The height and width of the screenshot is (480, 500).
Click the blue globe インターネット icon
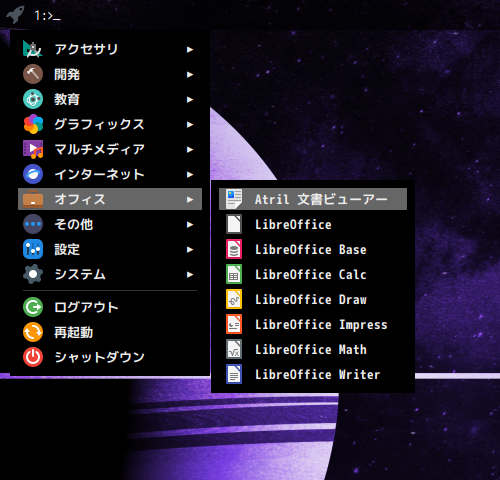pos(33,174)
